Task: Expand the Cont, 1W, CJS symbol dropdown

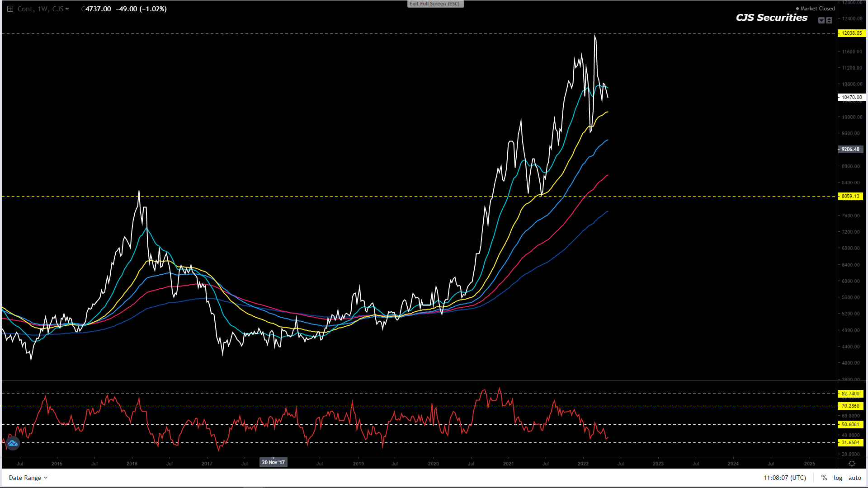Action: (43, 9)
